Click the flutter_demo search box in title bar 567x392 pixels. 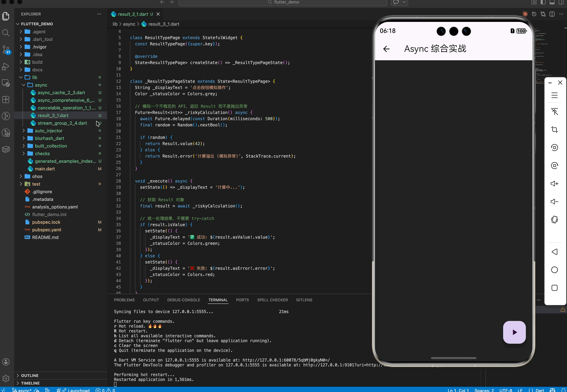pyautogui.click(x=283, y=2)
